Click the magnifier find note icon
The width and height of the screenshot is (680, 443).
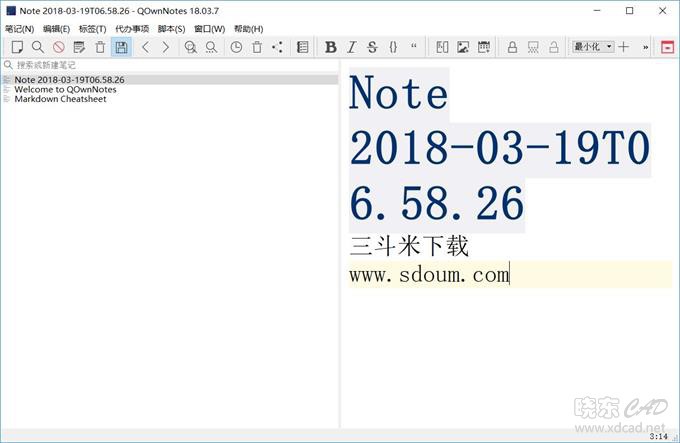pos(38,47)
